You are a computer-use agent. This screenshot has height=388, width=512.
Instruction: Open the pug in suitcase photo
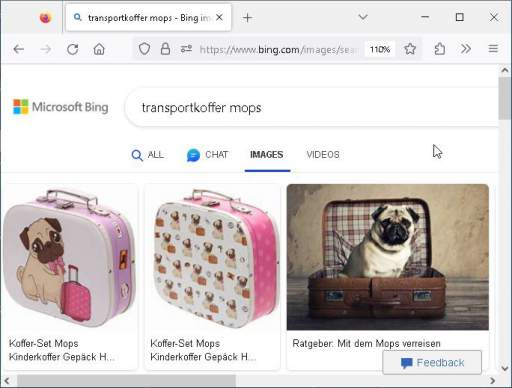pos(388,257)
